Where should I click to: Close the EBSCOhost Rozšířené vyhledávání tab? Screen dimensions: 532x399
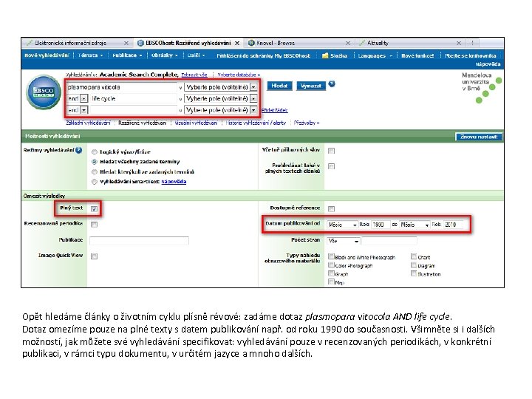237,43
